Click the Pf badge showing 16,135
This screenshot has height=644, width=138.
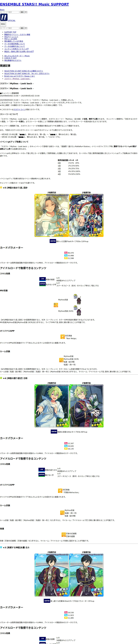(x=66, y=449)
